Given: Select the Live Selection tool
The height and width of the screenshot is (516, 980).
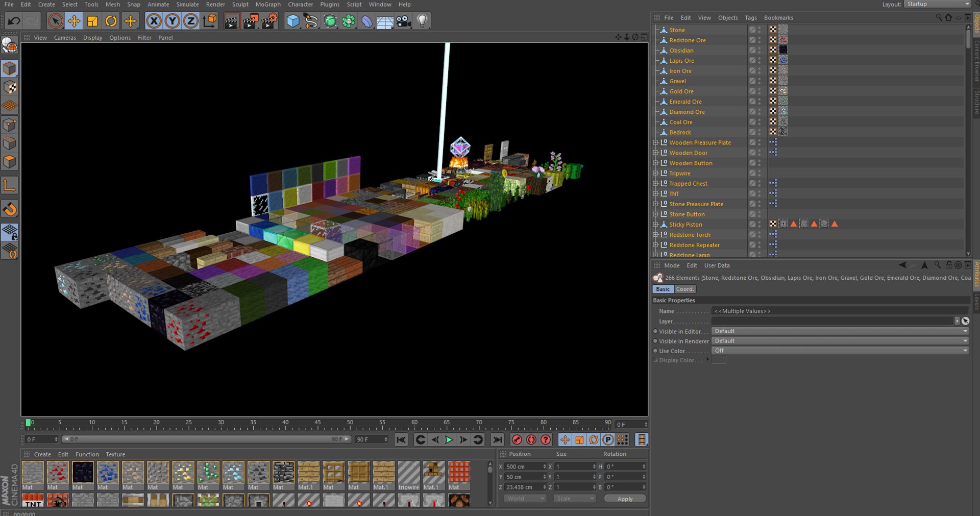Looking at the screenshot, I should pyautogui.click(x=55, y=21).
